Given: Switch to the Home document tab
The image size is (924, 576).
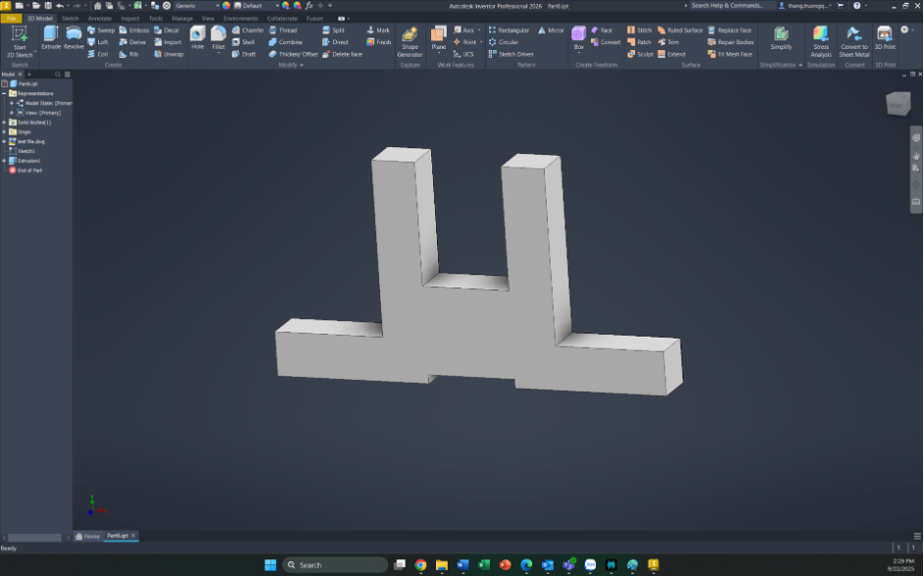Looking at the screenshot, I should tap(87, 536).
